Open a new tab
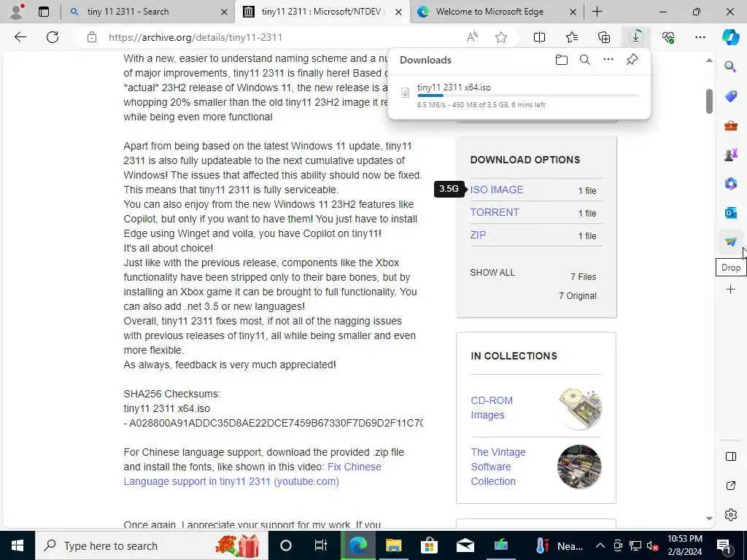The image size is (747, 560). click(597, 12)
